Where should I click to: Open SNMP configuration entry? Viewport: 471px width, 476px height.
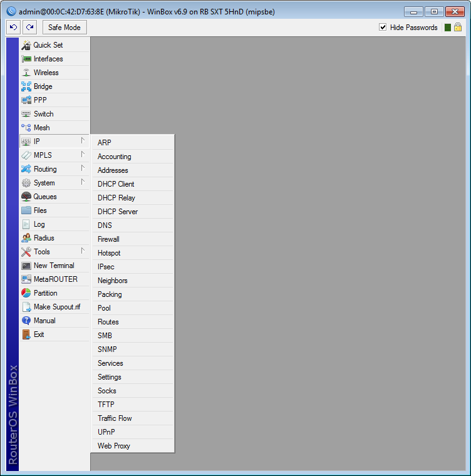click(133, 349)
